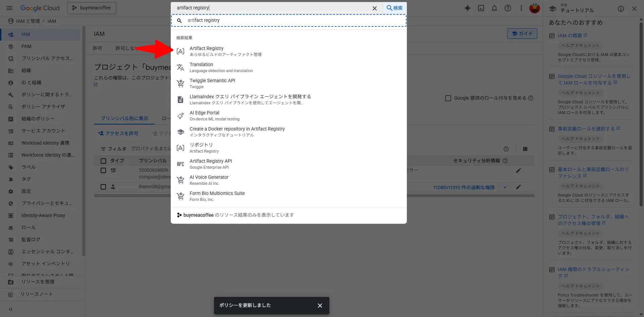The image size is (644, 317).
Task: Click the アクセスを許可 button
Action: click(118, 134)
